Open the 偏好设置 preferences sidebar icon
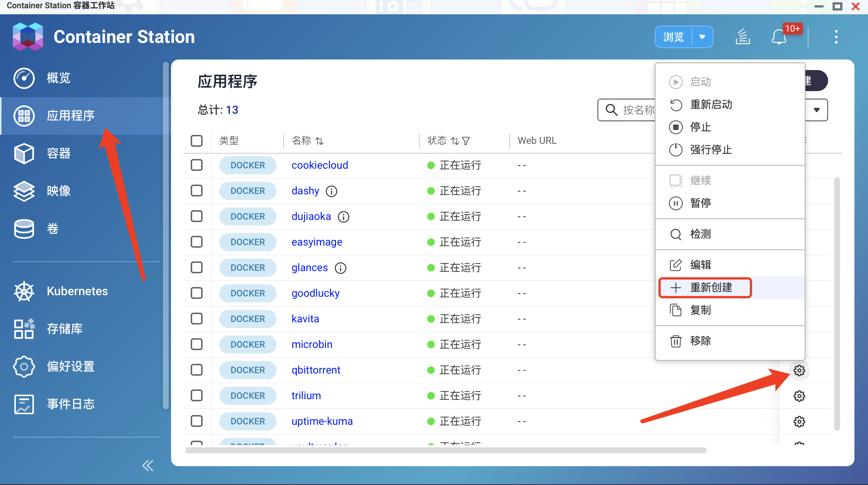This screenshot has width=868, height=485. [24, 366]
